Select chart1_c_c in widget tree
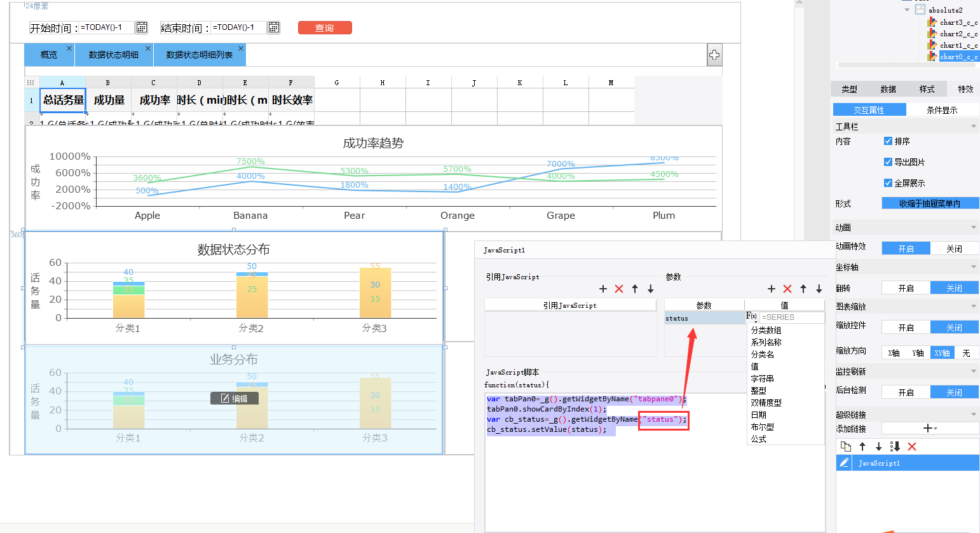Viewport: 980px width, 533px height. pos(958,45)
